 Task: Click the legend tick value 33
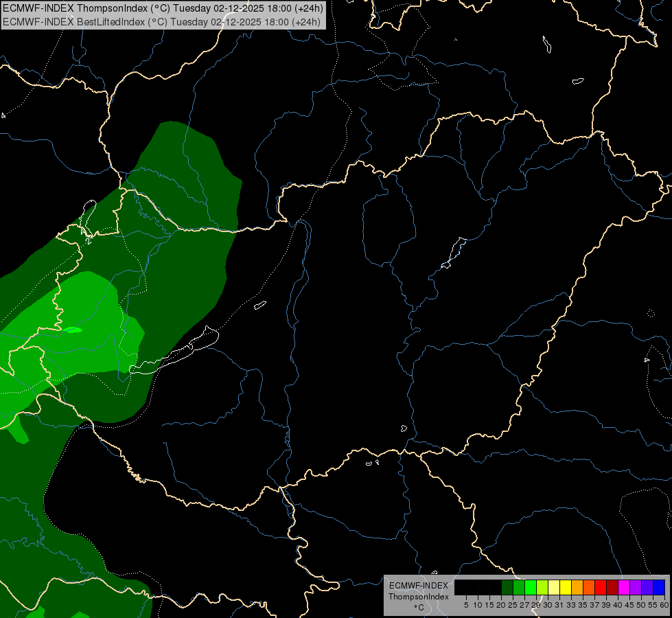point(571,605)
